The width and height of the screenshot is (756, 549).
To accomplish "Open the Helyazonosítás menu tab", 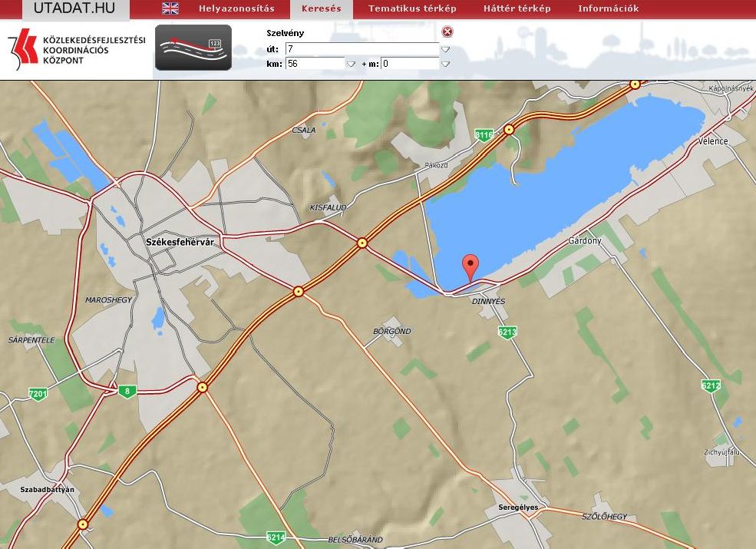I will (x=236, y=9).
